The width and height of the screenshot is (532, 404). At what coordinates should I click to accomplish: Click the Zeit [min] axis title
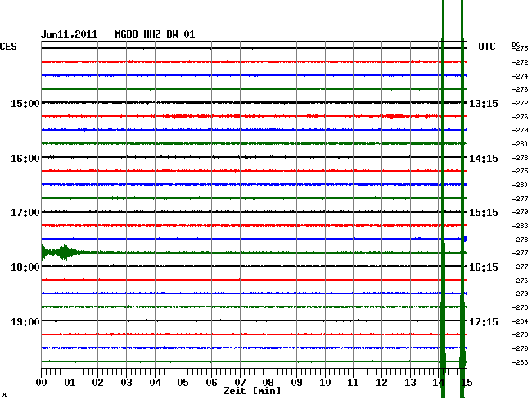[252, 391]
